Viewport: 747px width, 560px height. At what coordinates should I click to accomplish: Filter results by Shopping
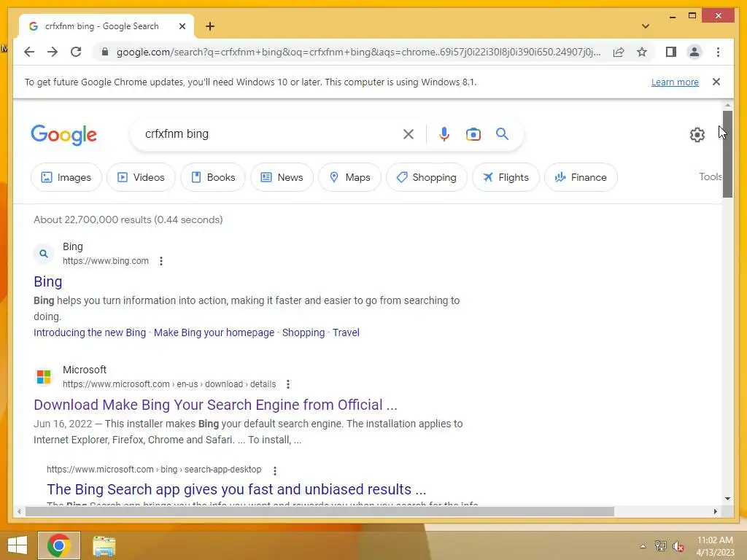[x=426, y=177]
